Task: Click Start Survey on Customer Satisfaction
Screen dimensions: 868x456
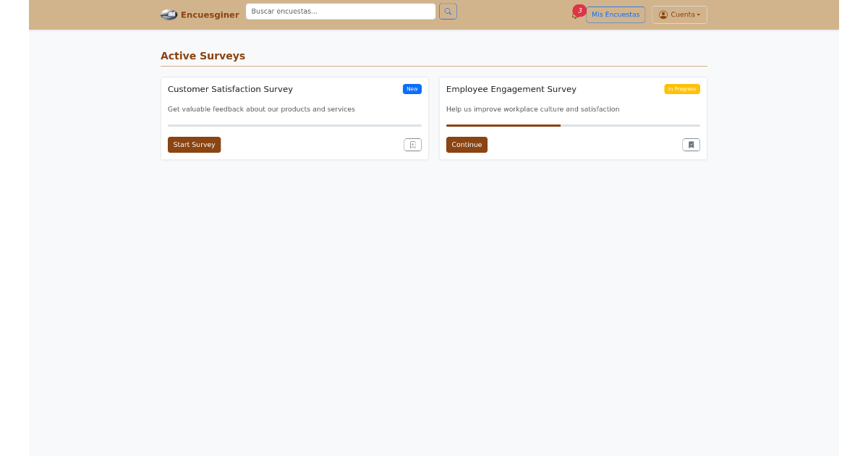Action: tap(194, 144)
